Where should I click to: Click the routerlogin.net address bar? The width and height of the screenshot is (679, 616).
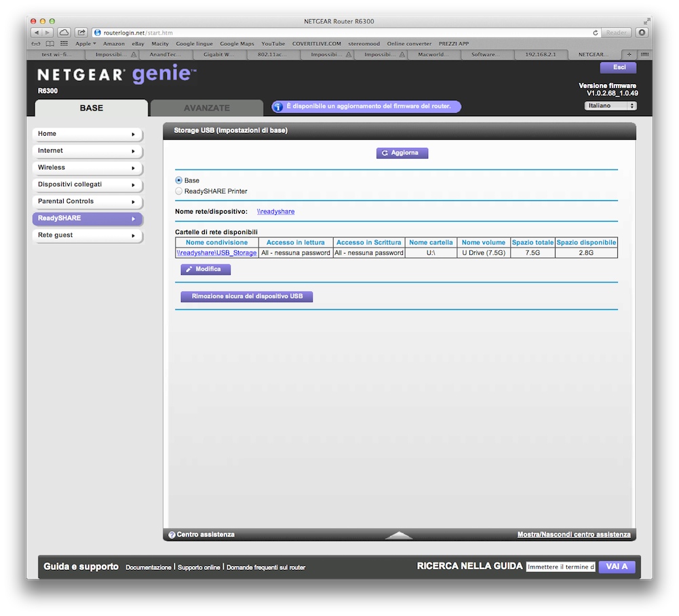pyautogui.click(x=345, y=33)
